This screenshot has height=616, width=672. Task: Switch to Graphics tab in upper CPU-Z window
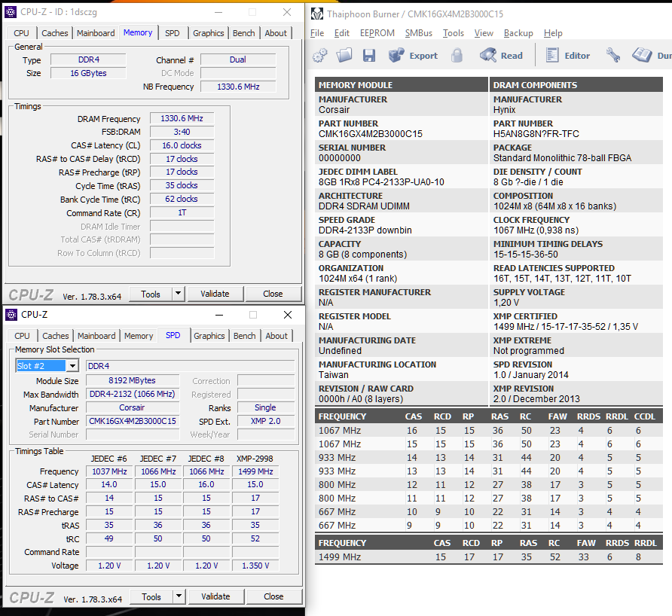[208, 33]
